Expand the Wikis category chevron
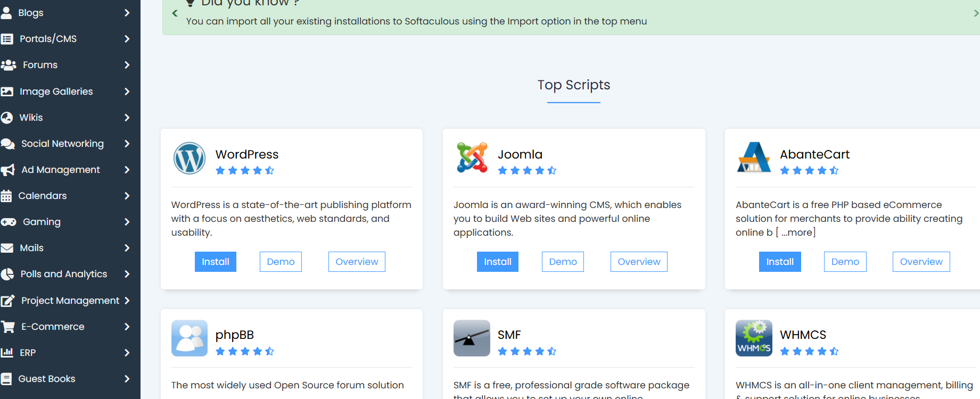The image size is (980, 399). 127,118
